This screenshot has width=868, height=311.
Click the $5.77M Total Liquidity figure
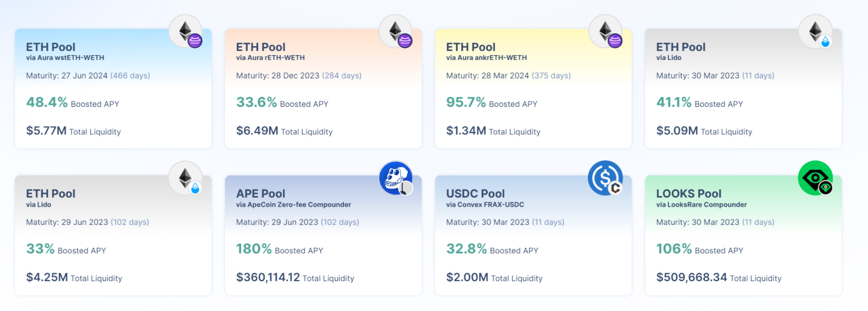pos(46,131)
